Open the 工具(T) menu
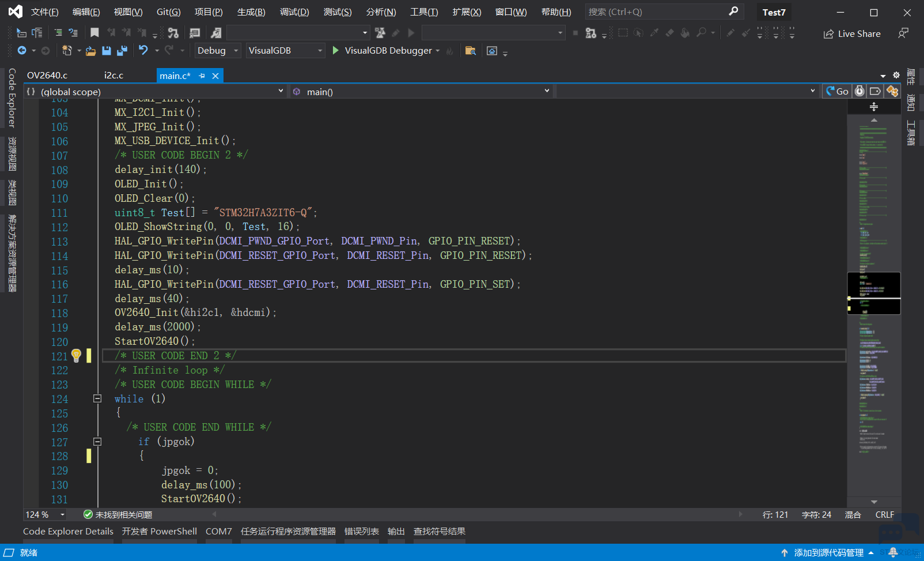This screenshot has height=561, width=924. [424, 12]
